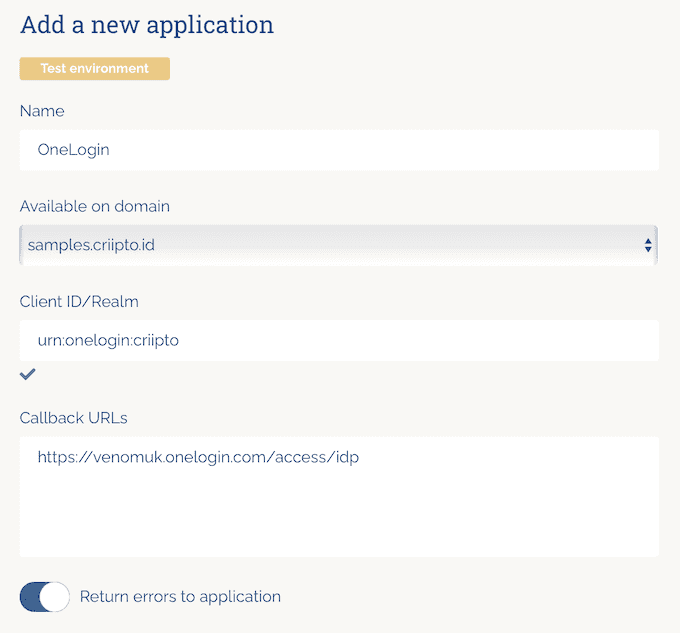The height and width of the screenshot is (633, 680).
Task: Click the 'Return errors to application' label text
Action: click(x=180, y=597)
